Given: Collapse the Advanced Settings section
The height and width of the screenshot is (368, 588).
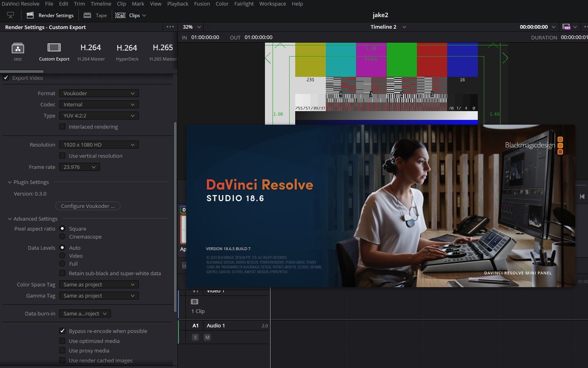Looking at the screenshot, I should (x=10, y=219).
